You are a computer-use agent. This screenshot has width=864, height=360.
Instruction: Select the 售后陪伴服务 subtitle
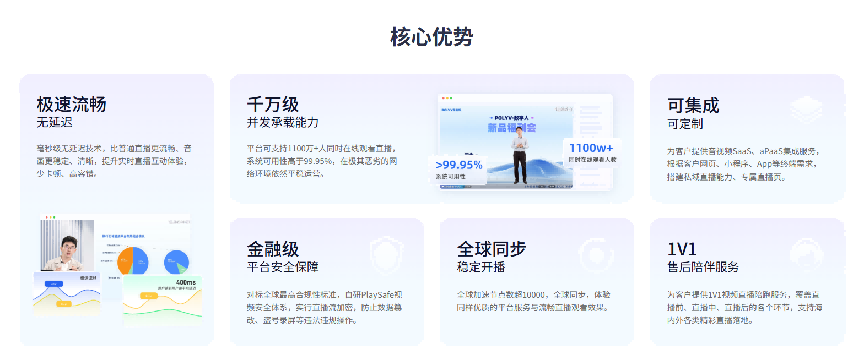pos(703,267)
